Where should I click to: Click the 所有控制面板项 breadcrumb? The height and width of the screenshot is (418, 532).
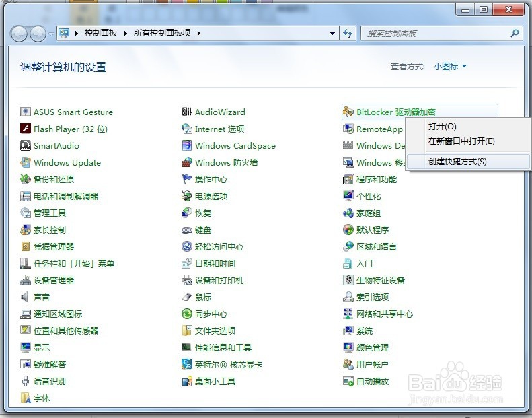pos(162,33)
